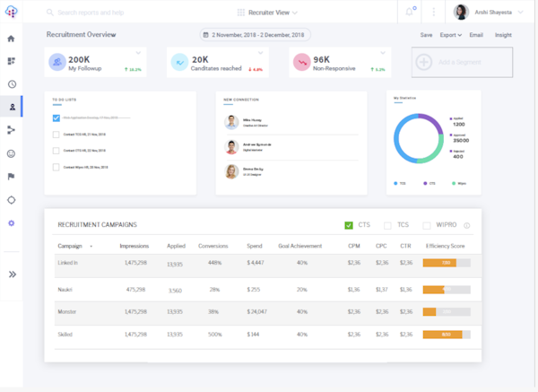
Task: Open the three-dot more options menu
Action: (434, 13)
